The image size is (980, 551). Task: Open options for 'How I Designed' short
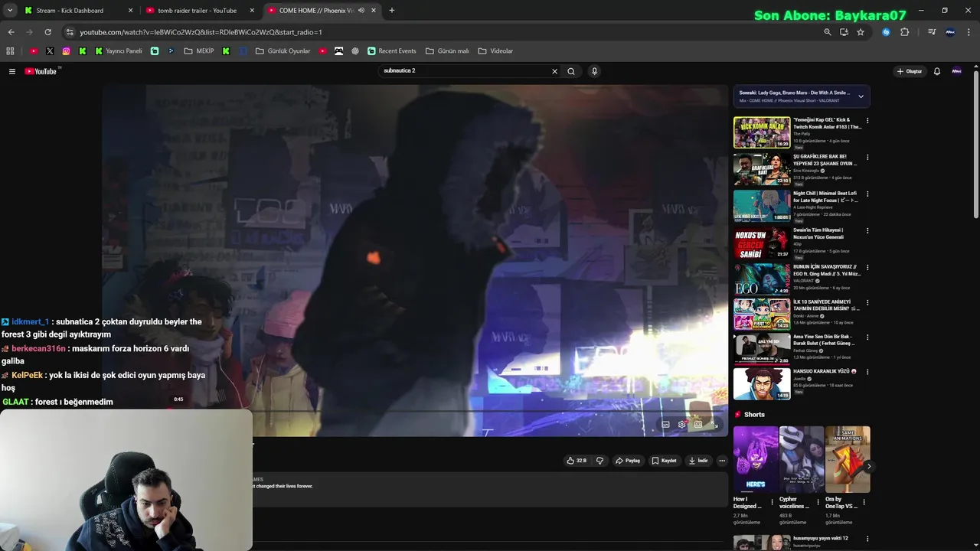[772, 503]
